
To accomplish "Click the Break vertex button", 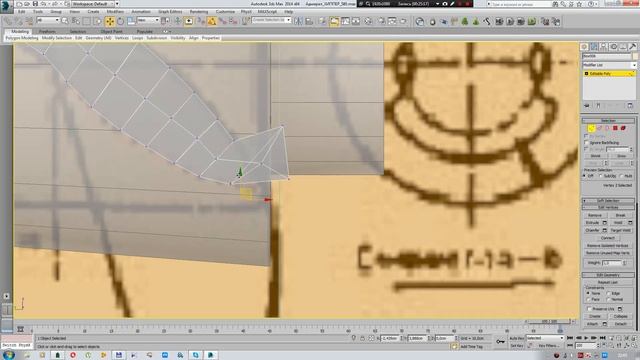I will [x=620, y=215].
